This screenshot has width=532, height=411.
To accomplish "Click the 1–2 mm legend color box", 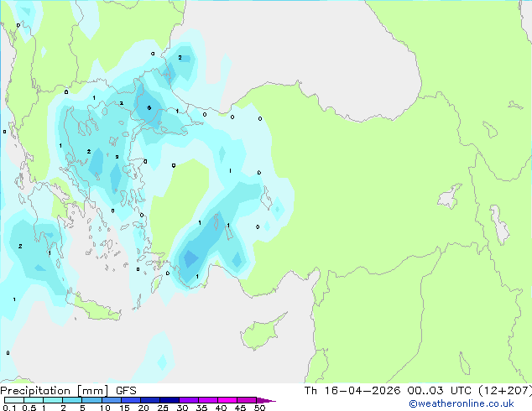I will click(53, 400).
